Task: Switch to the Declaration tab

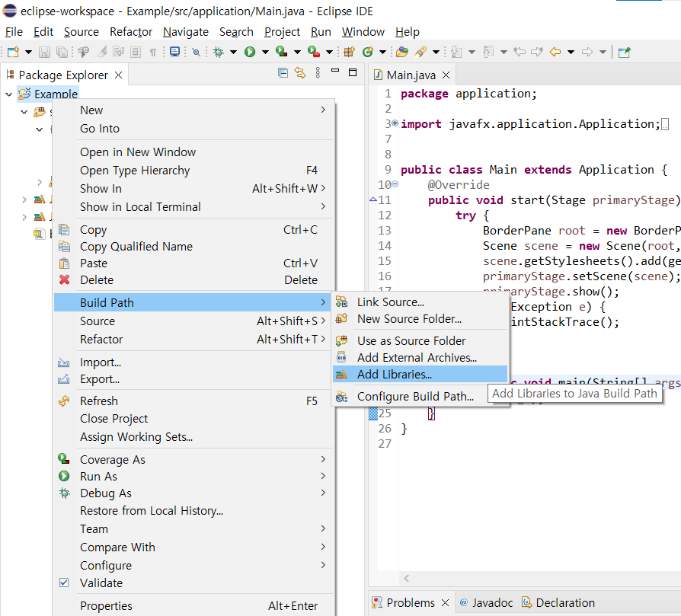Action: tap(558, 603)
